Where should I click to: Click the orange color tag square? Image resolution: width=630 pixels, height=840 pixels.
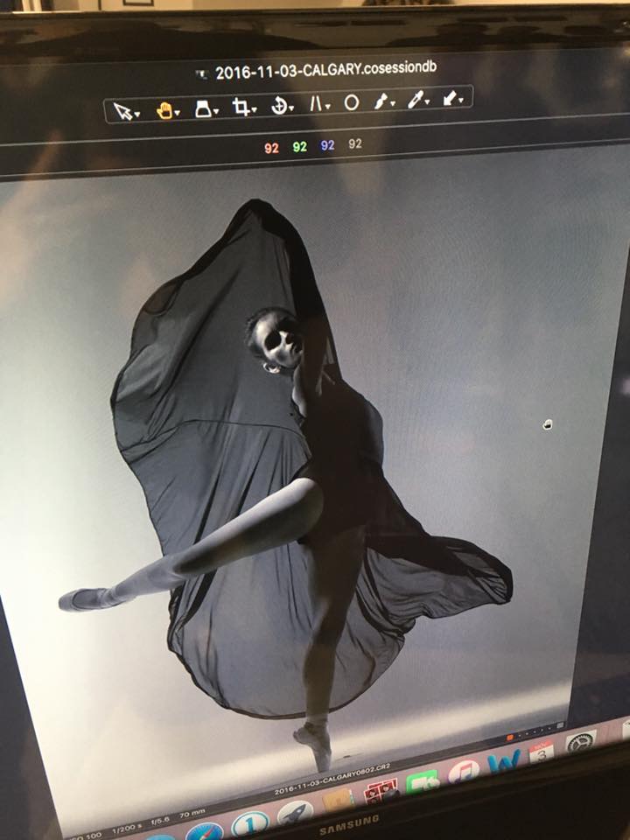point(510,738)
